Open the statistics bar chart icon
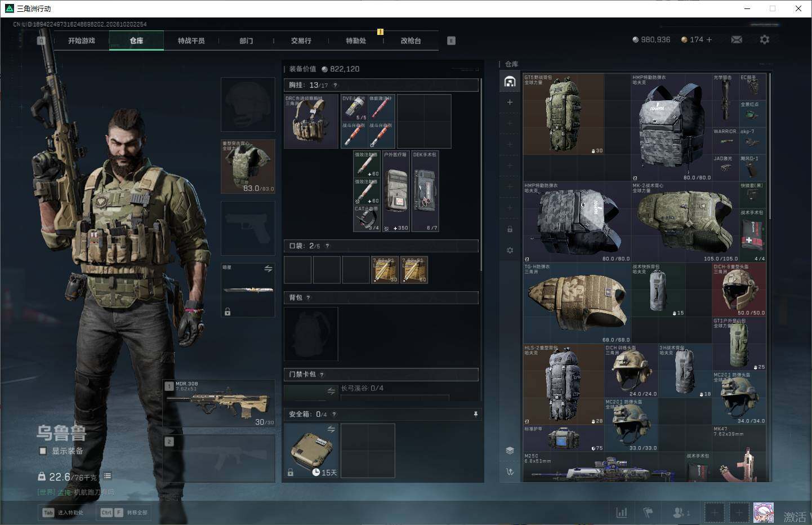The width and height of the screenshot is (812, 525). pos(622,513)
